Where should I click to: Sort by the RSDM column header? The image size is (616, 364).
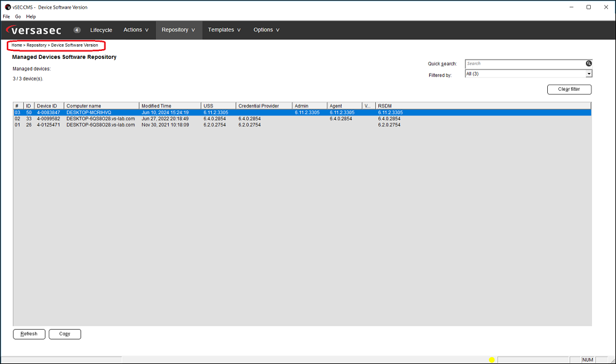[483, 106]
